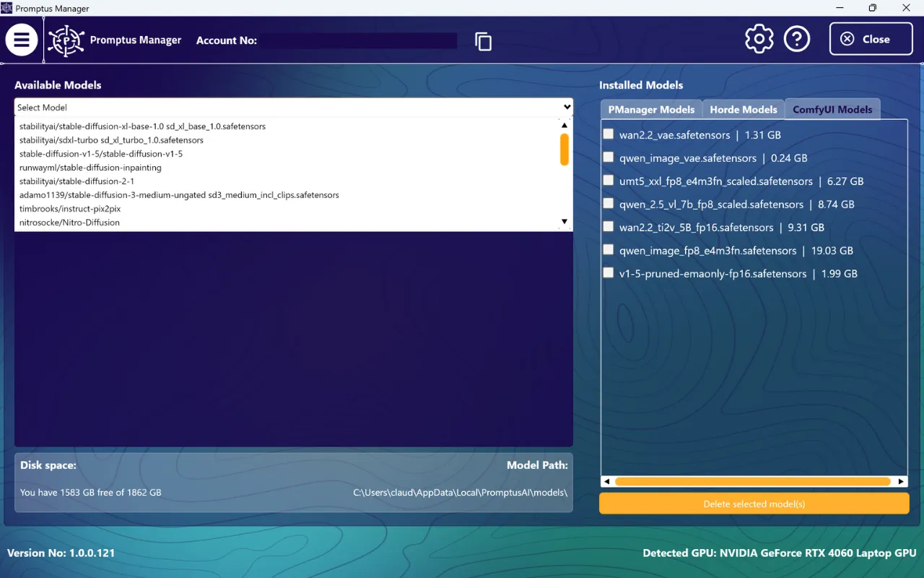Click the installed models horizontal scrollbar

click(753, 481)
